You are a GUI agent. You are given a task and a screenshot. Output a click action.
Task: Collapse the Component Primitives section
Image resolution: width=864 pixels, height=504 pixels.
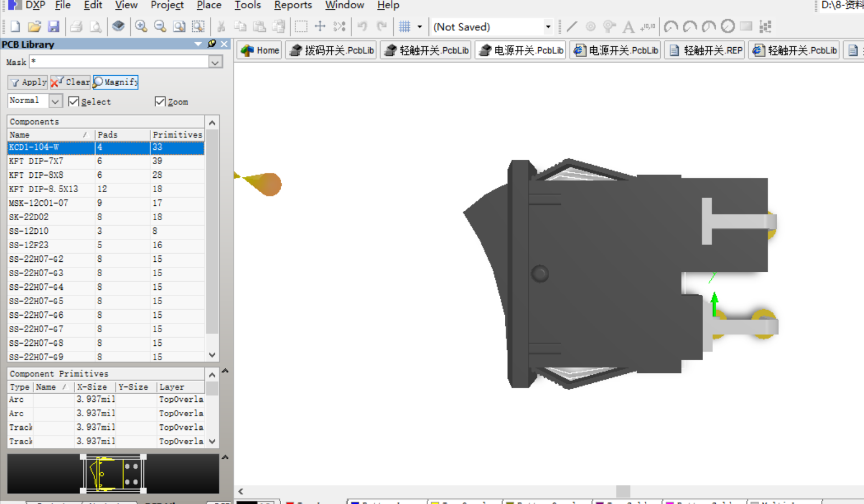pos(212,374)
